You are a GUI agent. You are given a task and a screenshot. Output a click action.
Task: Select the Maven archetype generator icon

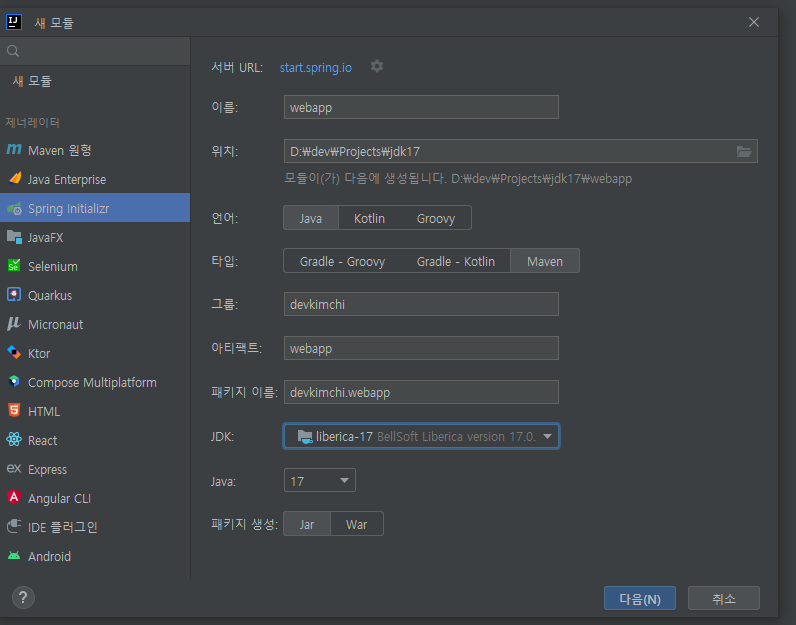click(14, 150)
